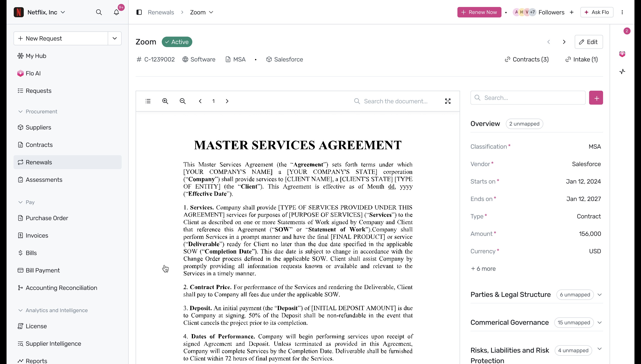Open Suppliers in sidebar
Image resolution: width=641 pixels, height=364 pixels.
pos(68,127)
